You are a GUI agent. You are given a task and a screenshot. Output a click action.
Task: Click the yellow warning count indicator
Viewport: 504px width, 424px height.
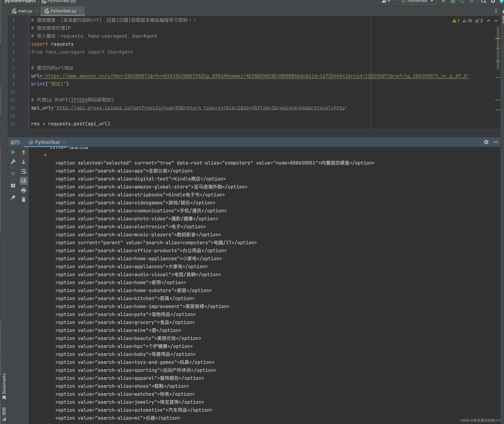click(456, 21)
